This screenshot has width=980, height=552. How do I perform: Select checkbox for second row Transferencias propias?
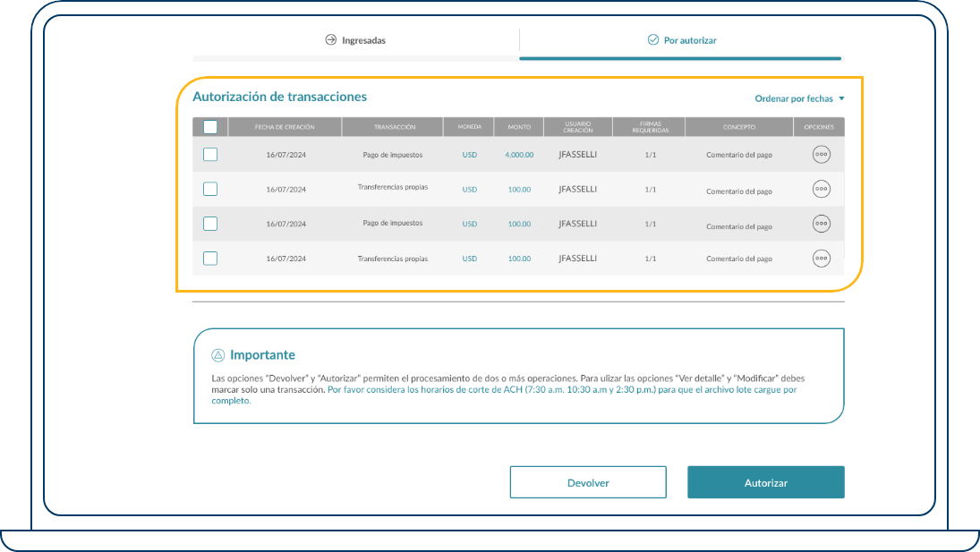point(210,189)
